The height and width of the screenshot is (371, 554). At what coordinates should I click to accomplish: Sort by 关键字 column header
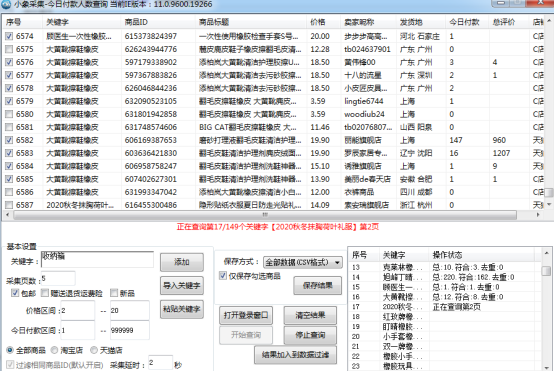pos(82,22)
